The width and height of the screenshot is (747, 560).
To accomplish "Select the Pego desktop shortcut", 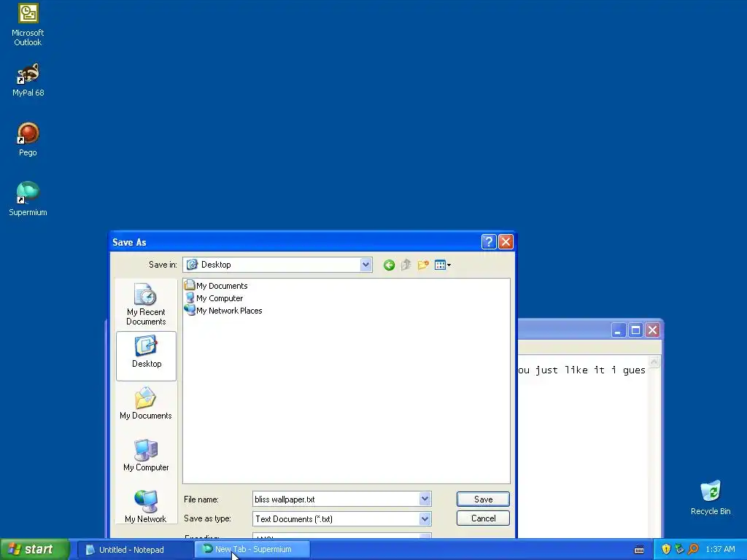I will pyautogui.click(x=28, y=139).
